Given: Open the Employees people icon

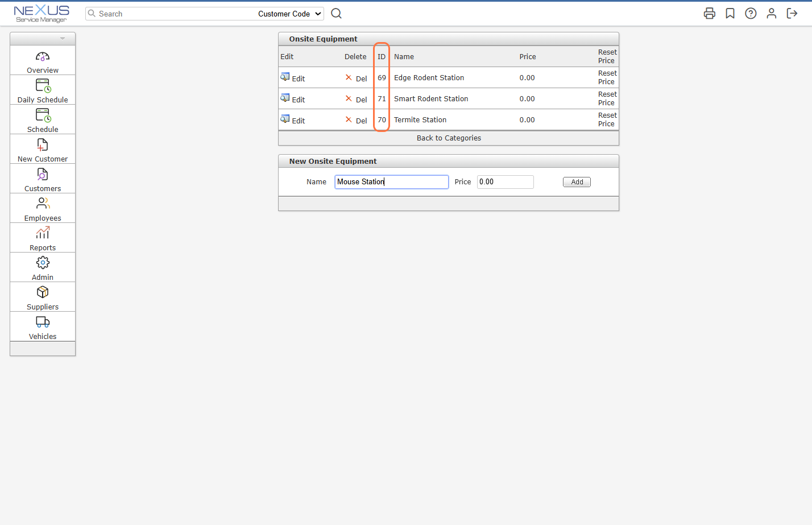Looking at the screenshot, I should point(43,204).
